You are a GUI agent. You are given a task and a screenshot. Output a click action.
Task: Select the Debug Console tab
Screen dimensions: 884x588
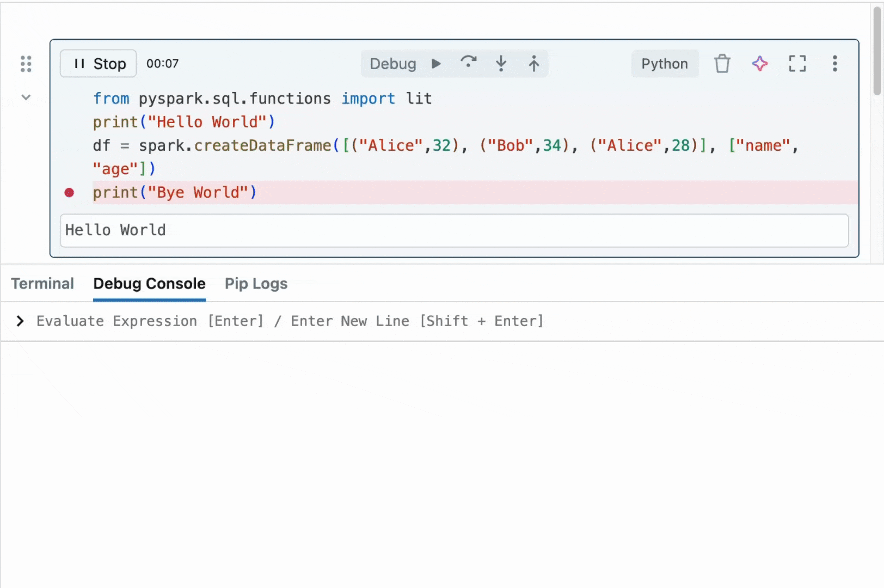point(149,284)
